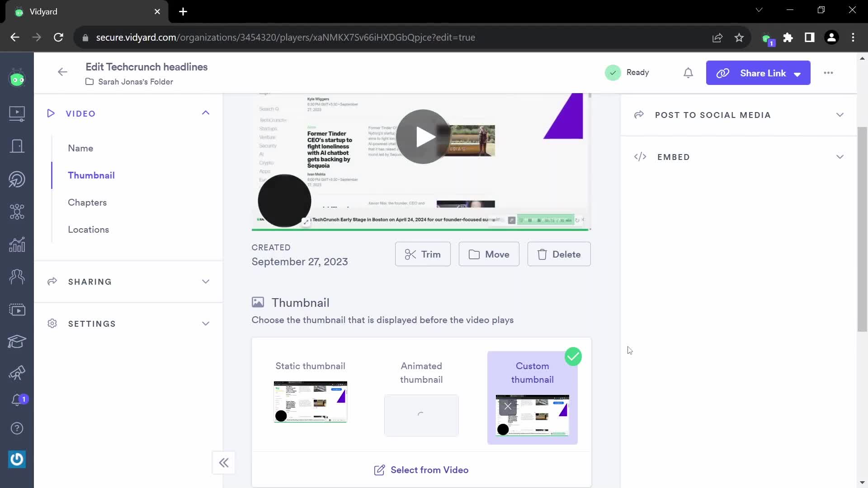
Task: Click the Delete tool icon
Action: click(x=542, y=254)
